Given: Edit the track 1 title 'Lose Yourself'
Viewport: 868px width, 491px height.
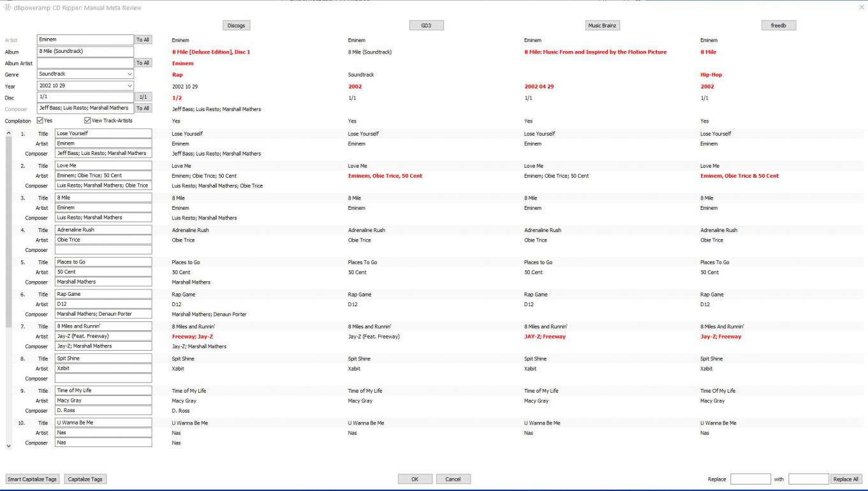Looking at the screenshot, I should (103, 133).
